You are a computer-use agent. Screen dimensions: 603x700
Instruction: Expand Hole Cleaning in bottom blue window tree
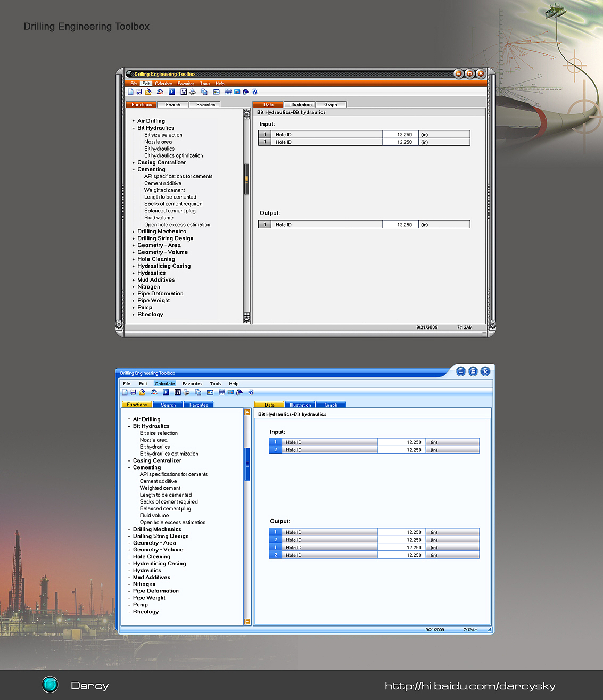pyautogui.click(x=129, y=557)
